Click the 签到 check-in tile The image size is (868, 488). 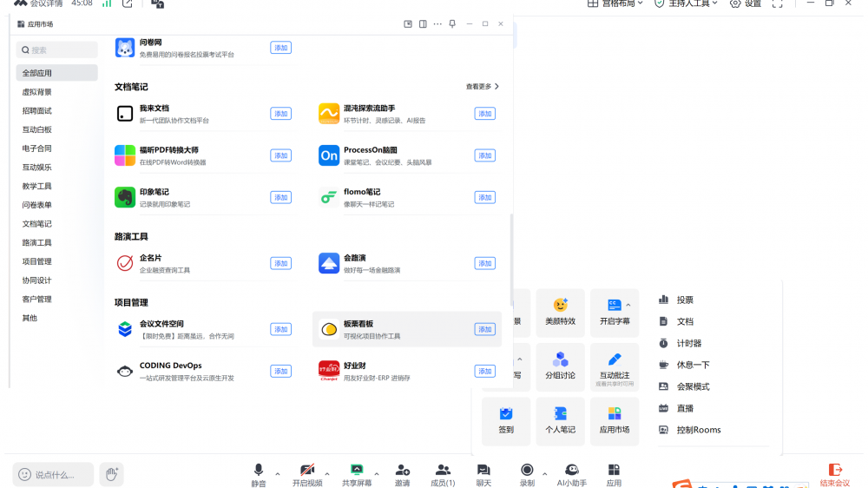tap(506, 421)
